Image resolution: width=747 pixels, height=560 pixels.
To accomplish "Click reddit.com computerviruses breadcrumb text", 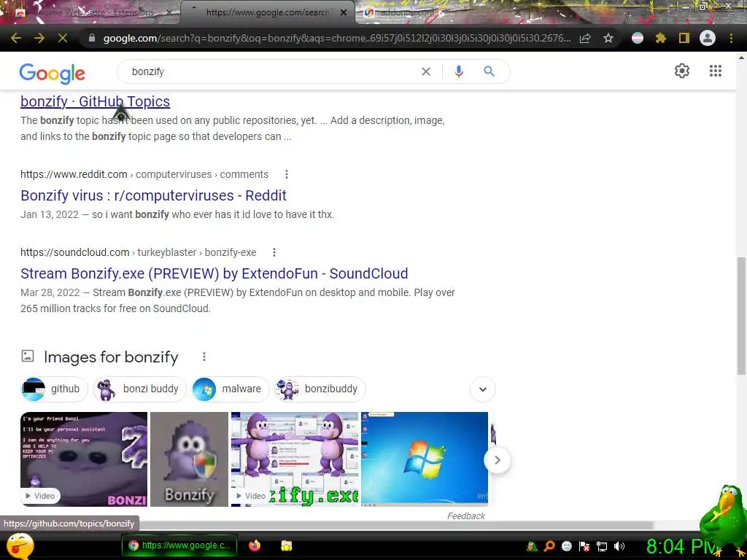I will click(144, 174).
